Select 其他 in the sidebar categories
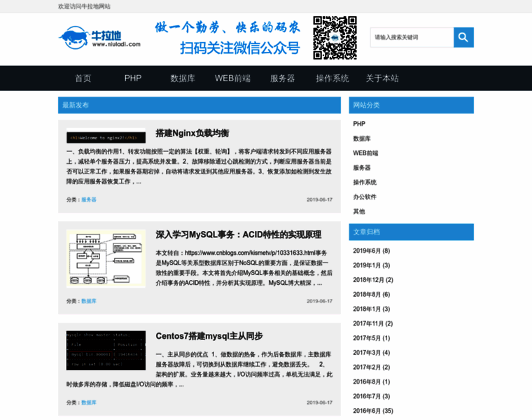The image size is (532, 420). (x=359, y=211)
